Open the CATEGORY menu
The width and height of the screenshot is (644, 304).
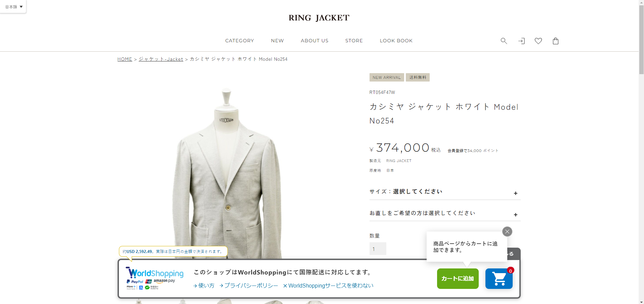point(240,41)
